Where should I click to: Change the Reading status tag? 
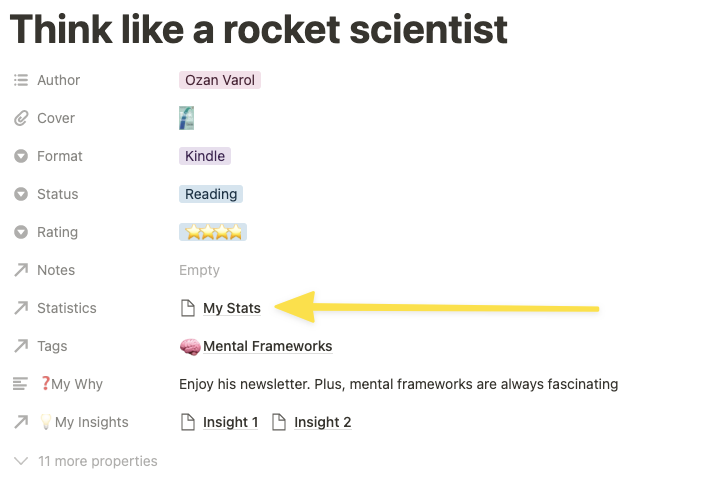coord(211,194)
